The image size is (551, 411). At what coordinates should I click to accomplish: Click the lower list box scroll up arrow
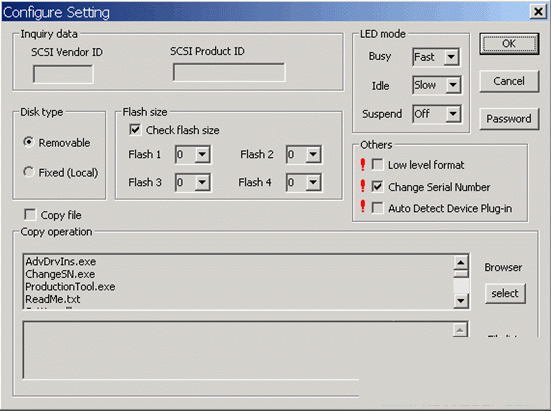(x=460, y=330)
